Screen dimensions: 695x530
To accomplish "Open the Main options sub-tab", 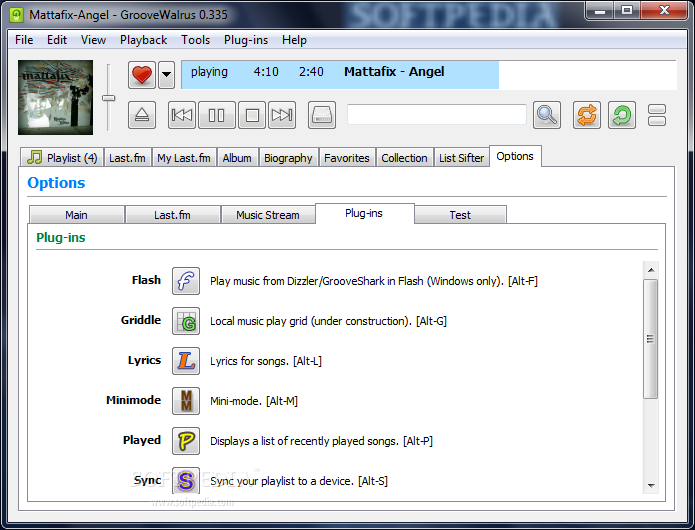I will 76,215.
